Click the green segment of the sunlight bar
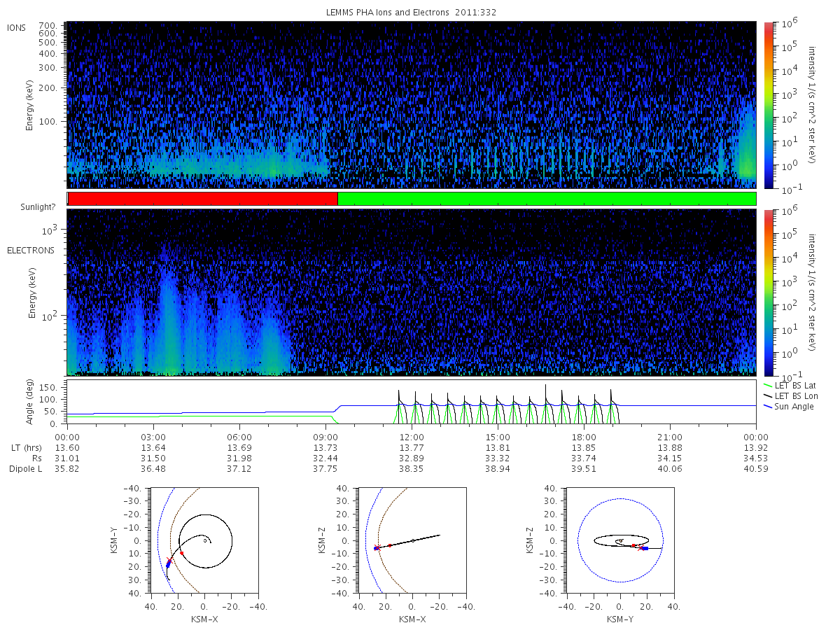The height and width of the screenshot is (630, 840). [x=547, y=199]
